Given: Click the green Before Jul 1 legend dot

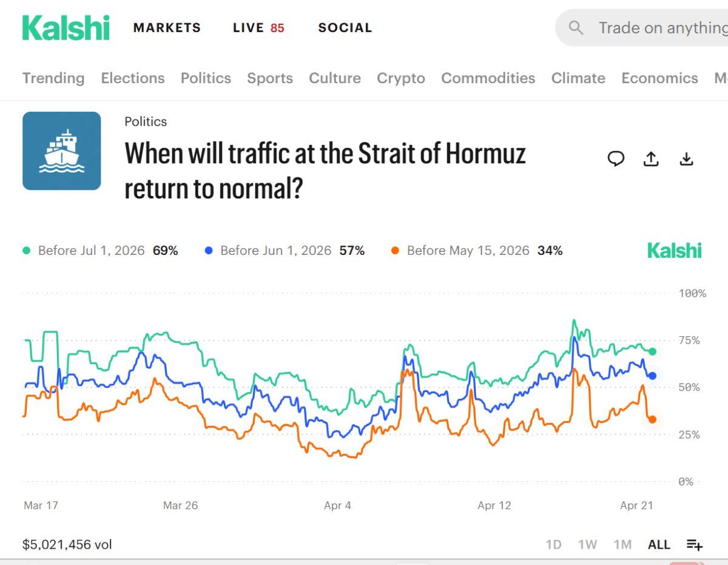Looking at the screenshot, I should coord(27,251).
